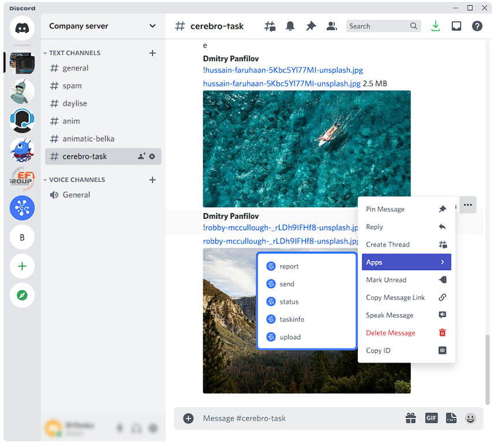
Task: Choose Reply in the context menu
Action: coord(406,227)
